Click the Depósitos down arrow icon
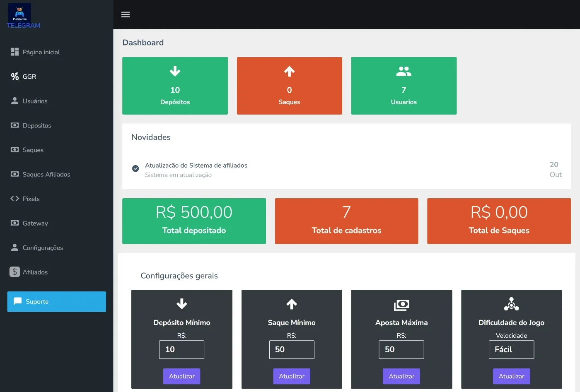580x392 pixels. click(x=175, y=71)
